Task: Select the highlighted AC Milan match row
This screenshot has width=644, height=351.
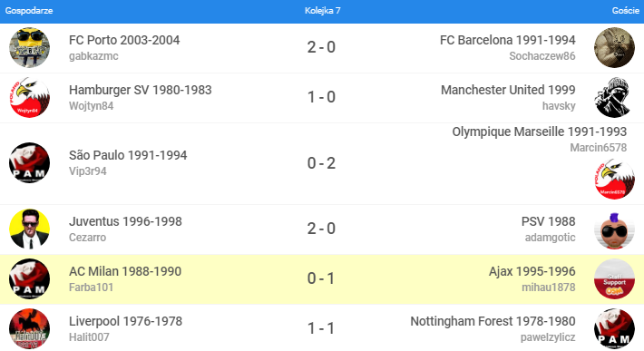Action: click(322, 279)
